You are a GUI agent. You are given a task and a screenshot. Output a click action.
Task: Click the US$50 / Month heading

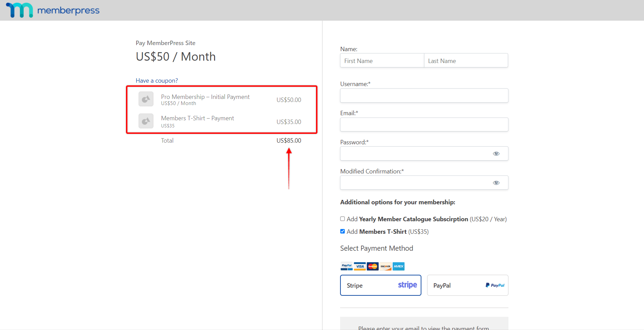point(175,57)
